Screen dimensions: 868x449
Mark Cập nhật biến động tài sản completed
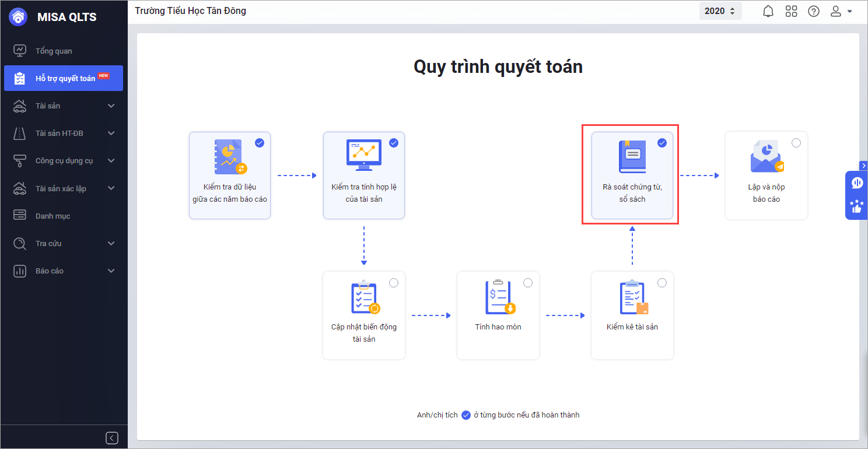pos(394,283)
